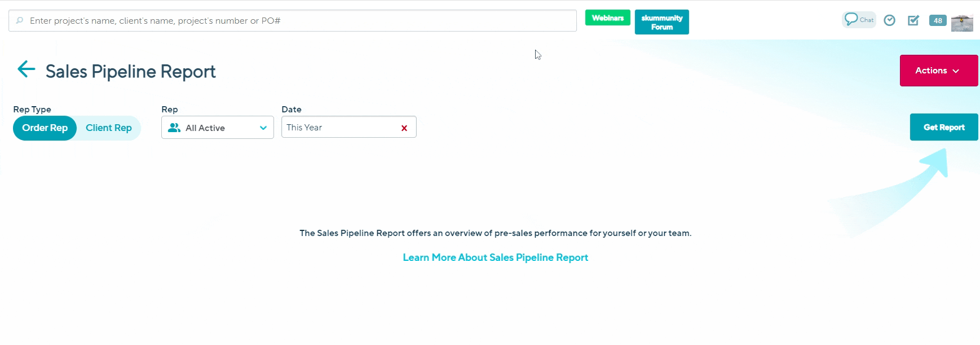This screenshot has width=980, height=345.
Task: Clear the date with red X
Action: click(404, 128)
